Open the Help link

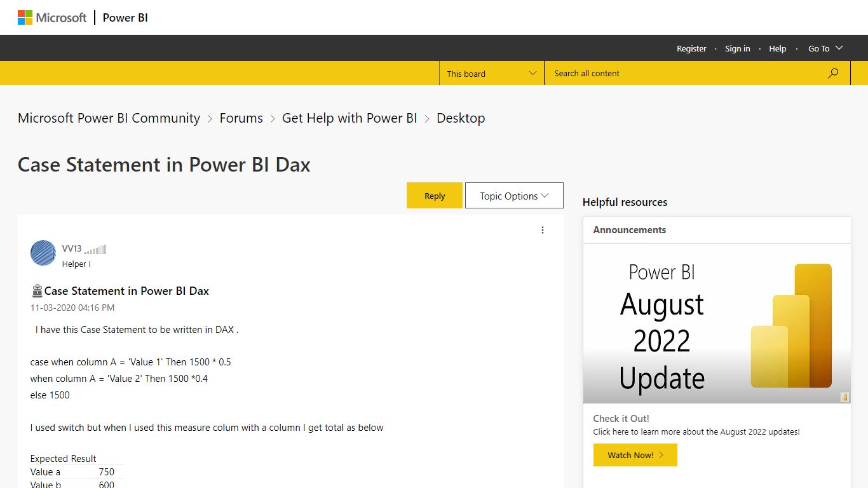tap(778, 48)
